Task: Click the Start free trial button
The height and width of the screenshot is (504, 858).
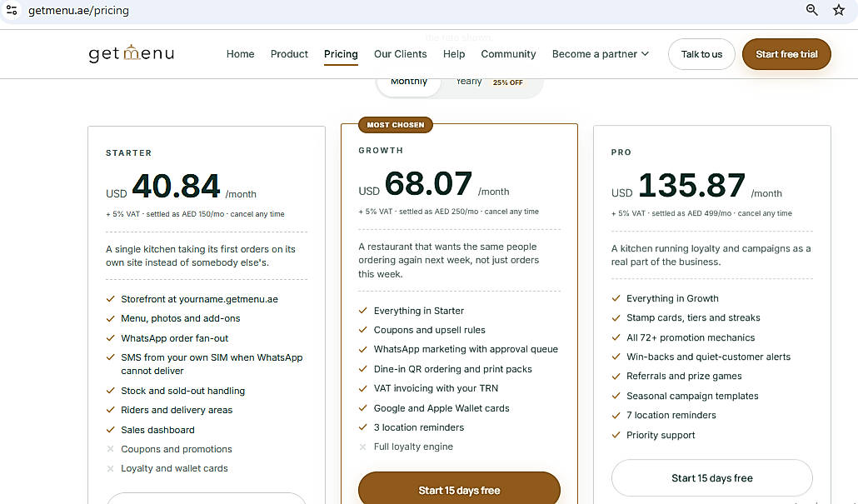Action: [786, 54]
